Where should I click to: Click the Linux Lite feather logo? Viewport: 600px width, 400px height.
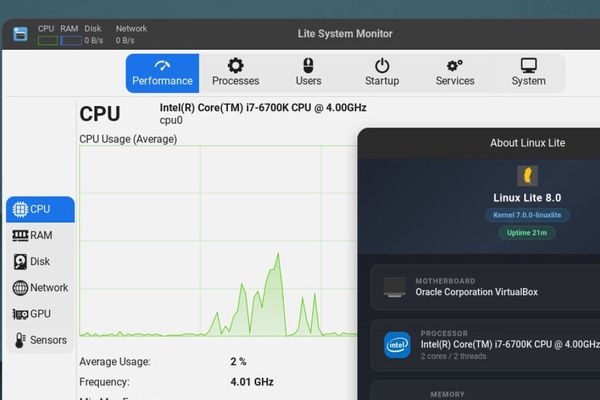point(527,176)
